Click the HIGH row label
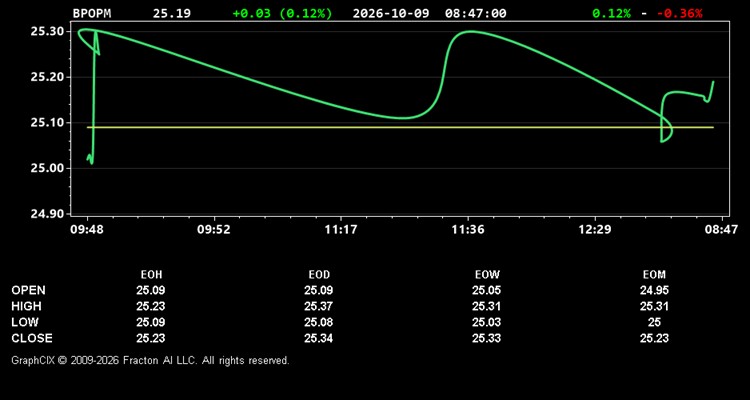750x400 pixels. point(26,306)
